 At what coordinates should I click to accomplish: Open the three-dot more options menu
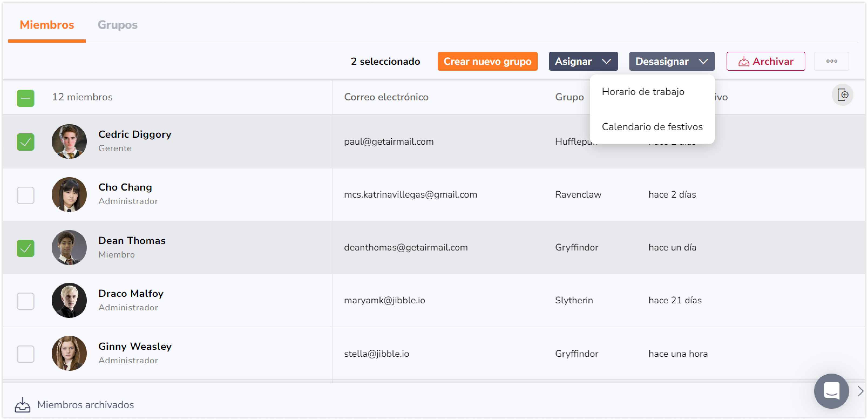tap(831, 61)
